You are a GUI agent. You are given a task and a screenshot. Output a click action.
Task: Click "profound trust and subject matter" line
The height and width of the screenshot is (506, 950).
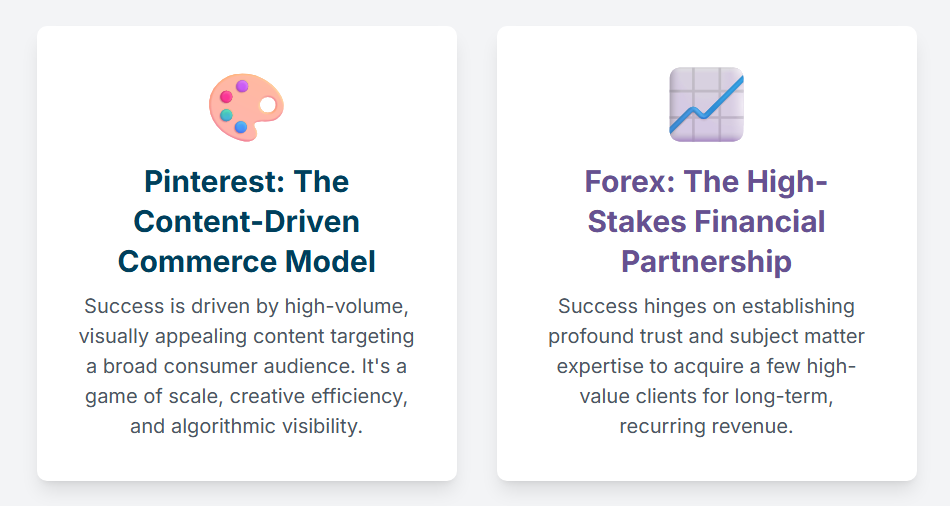coord(706,336)
